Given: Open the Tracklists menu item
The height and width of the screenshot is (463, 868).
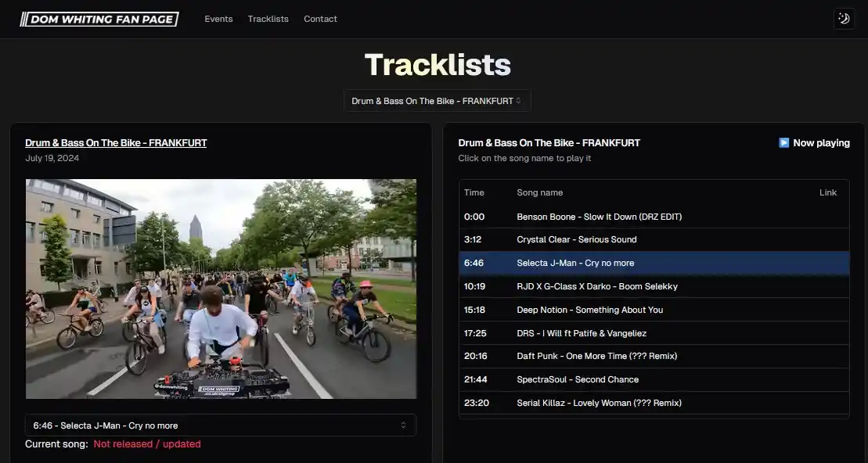Looking at the screenshot, I should [x=268, y=19].
